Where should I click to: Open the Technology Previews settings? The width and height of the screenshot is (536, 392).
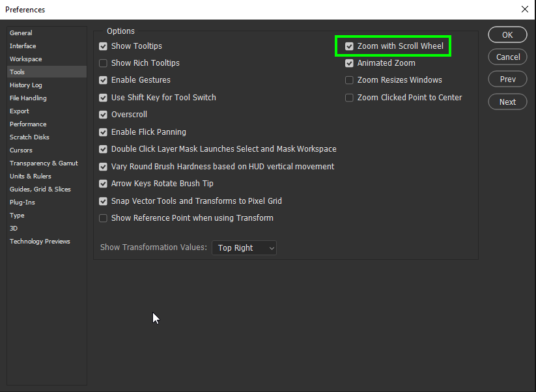click(x=40, y=241)
